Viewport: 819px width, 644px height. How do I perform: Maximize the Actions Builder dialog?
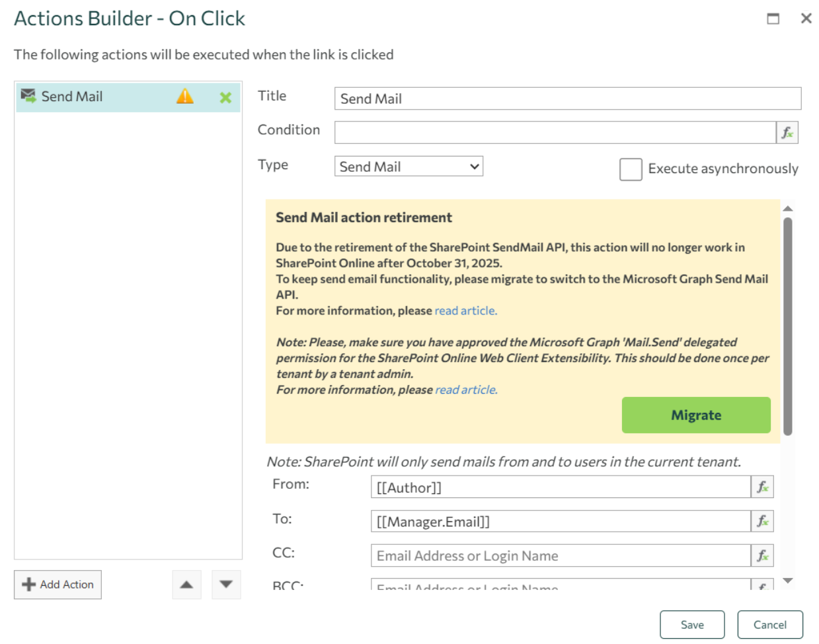(x=773, y=18)
